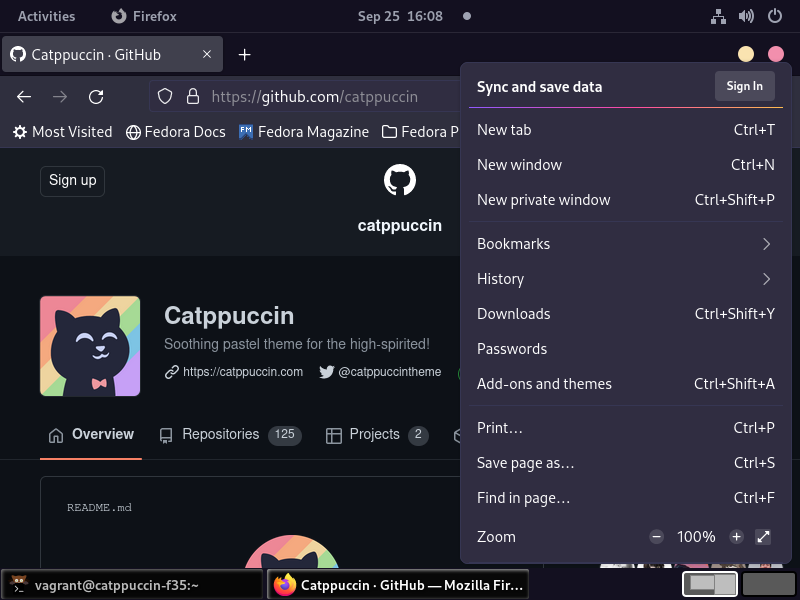Click the Firefox app menu in the top bar
The image size is (800, 600).
[144, 16]
